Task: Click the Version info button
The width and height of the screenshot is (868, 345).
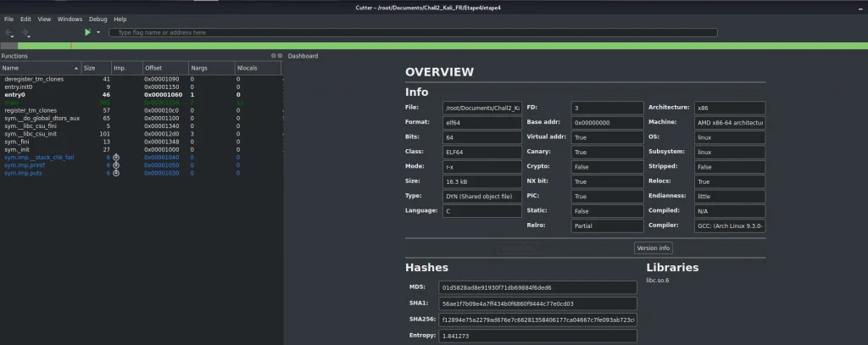Action: tap(653, 248)
